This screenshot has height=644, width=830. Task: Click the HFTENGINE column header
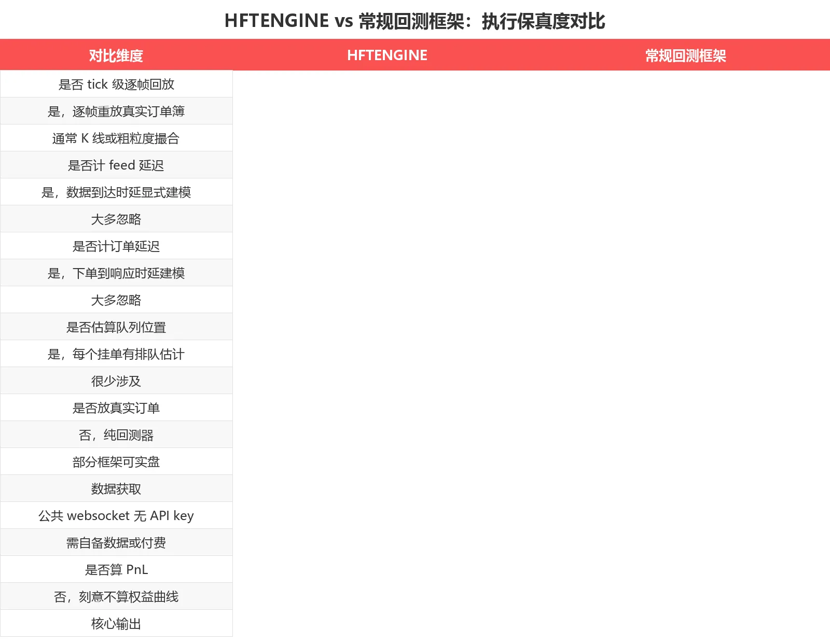(x=387, y=55)
